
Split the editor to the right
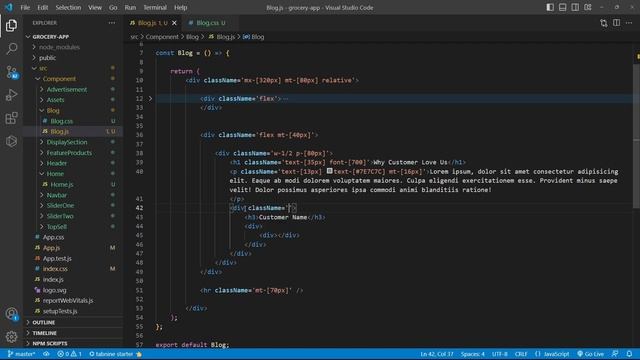point(616,23)
